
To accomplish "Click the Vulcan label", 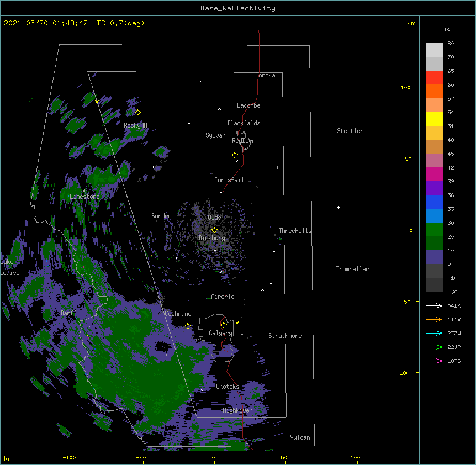I will tap(300, 437).
